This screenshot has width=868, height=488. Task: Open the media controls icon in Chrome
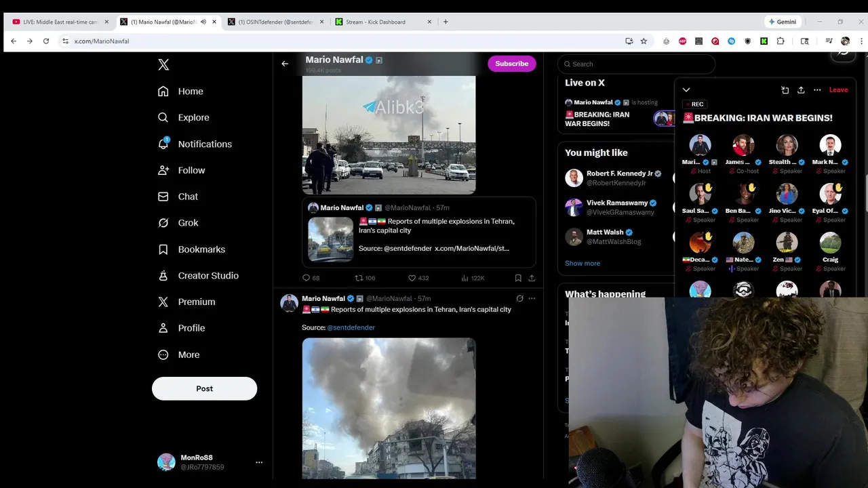(x=829, y=41)
